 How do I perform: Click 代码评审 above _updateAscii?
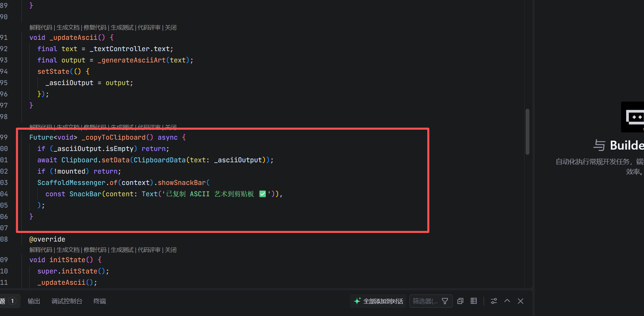(149, 27)
